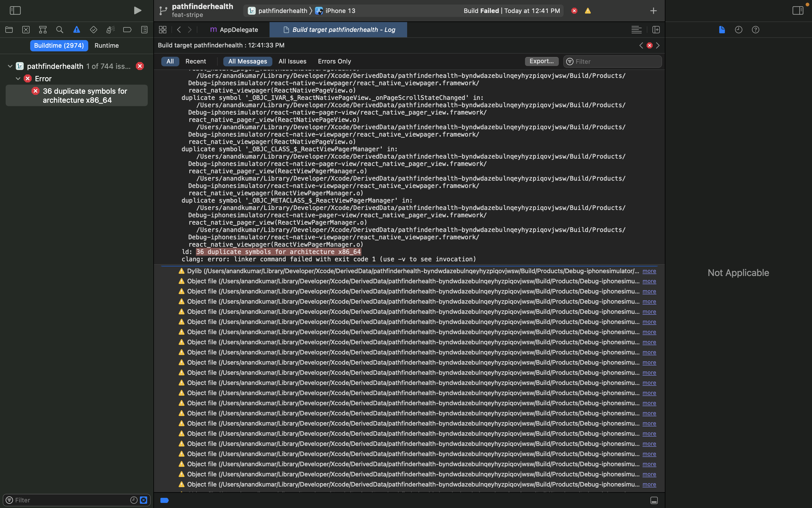Collapse the Error disclosure group

pos(18,79)
